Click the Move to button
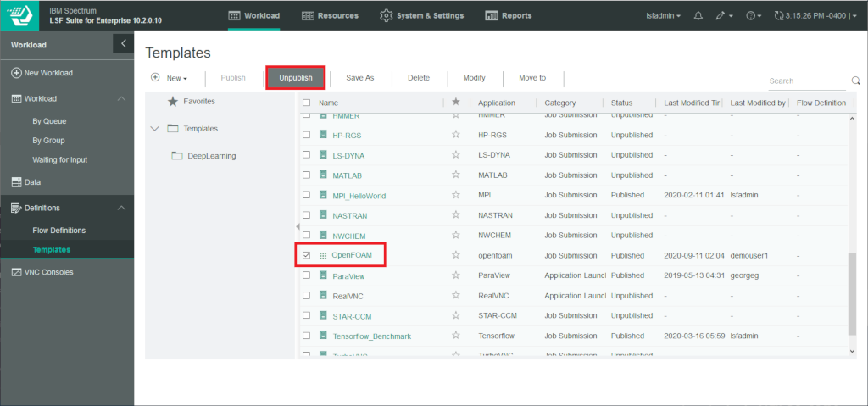 [x=532, y=78]
